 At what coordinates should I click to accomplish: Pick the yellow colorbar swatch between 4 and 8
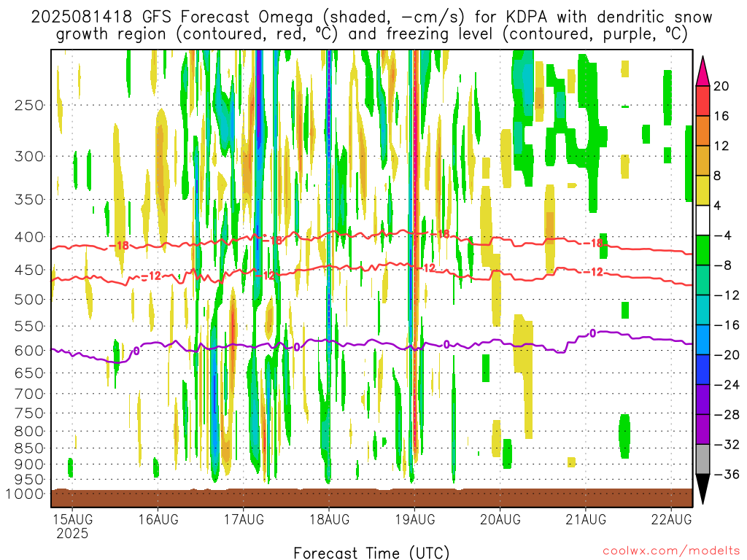tap(703, 190)
